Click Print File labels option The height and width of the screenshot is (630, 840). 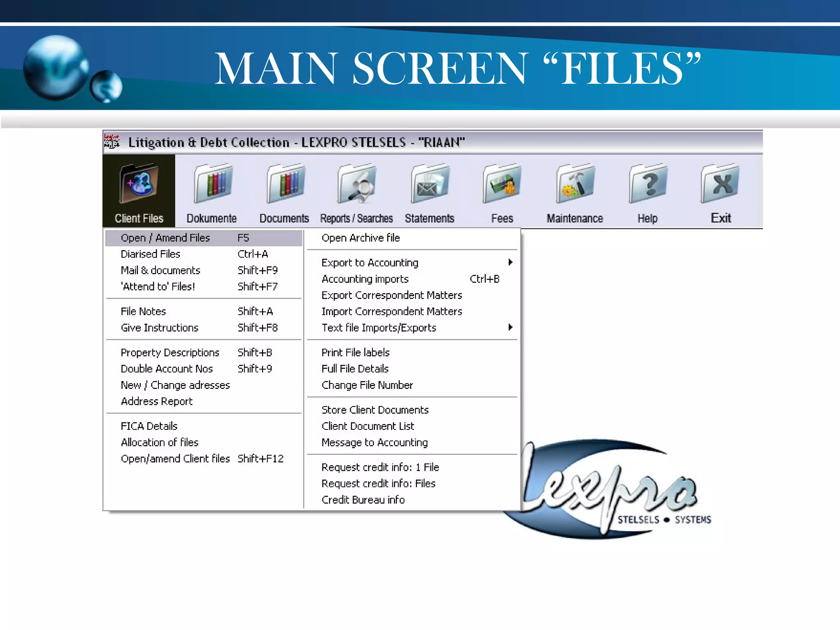[x=355, y=352]
